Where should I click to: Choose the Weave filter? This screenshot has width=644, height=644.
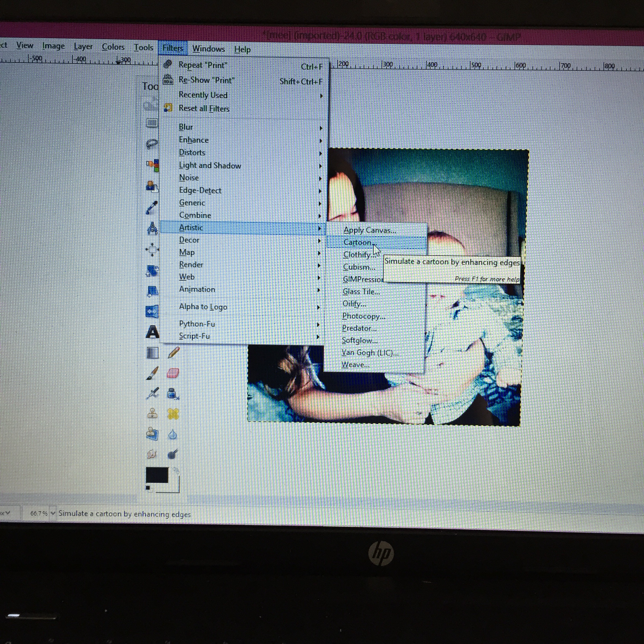tap(374, 365)
